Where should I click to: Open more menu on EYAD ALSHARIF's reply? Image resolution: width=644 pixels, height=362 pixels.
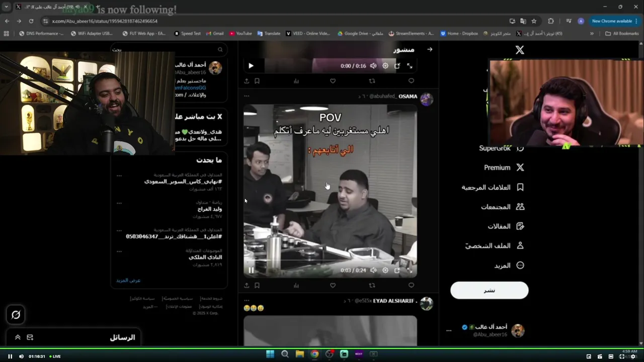pos(247,300)
